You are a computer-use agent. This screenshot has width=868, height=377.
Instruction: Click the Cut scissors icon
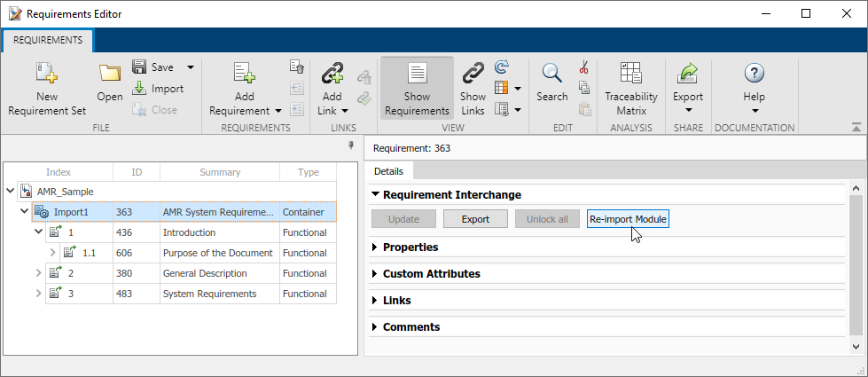[583, 67]
